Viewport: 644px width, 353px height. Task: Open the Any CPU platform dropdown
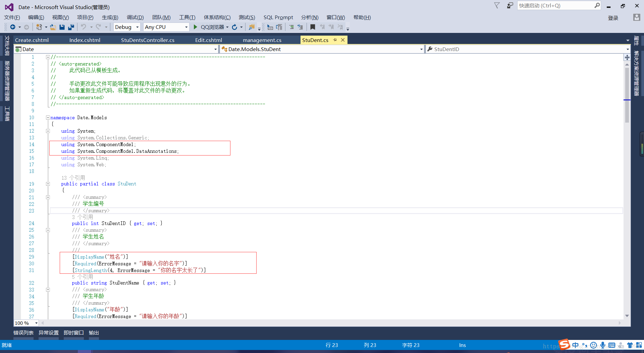[x=166, y=27]
